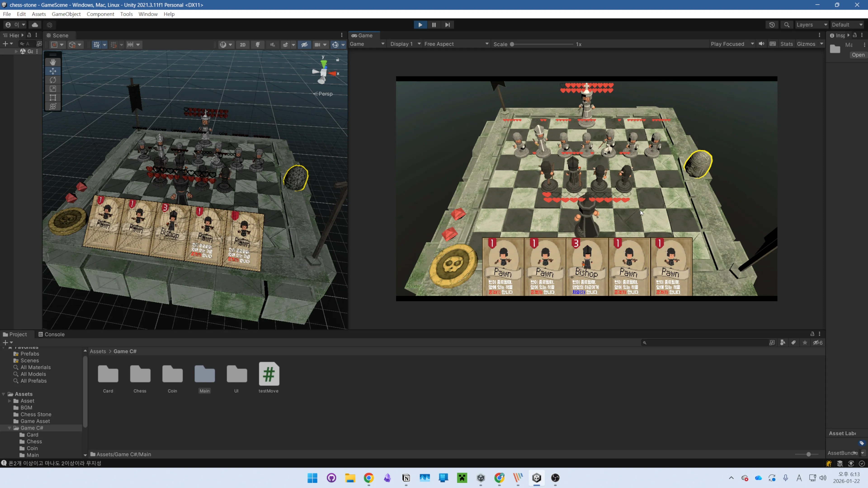The image size is (868, 488).
Task: Open the Undo History icon
Action: point(772,25)
